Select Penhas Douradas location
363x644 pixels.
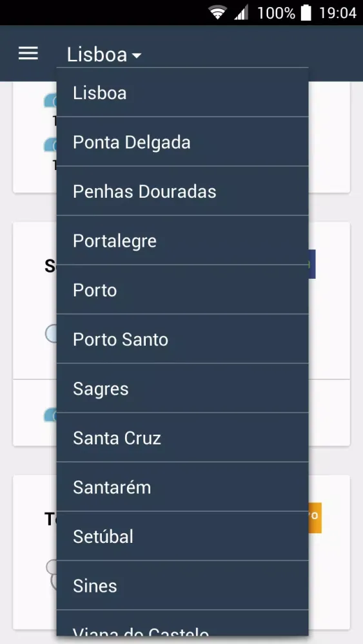pos(182,191)
